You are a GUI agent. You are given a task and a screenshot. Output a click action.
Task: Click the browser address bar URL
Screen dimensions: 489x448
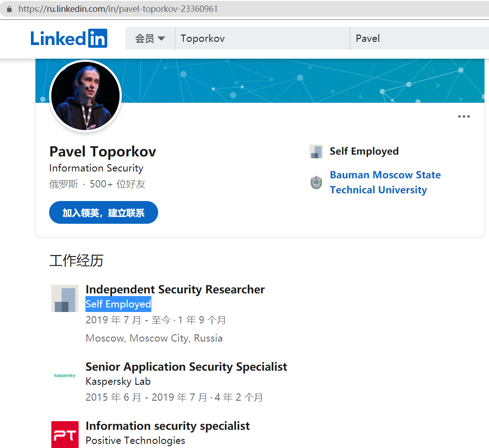[118, 9]
